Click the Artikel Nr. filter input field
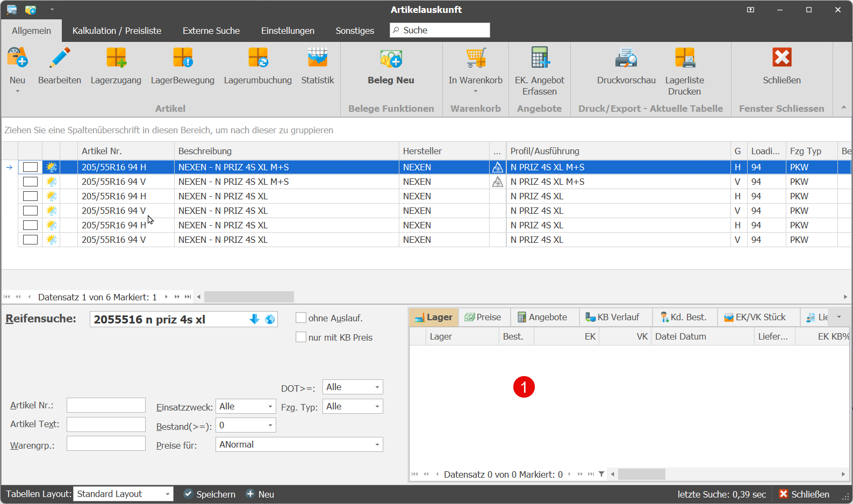The width and height of the screenshot is (853, 504). click(106, 405)
